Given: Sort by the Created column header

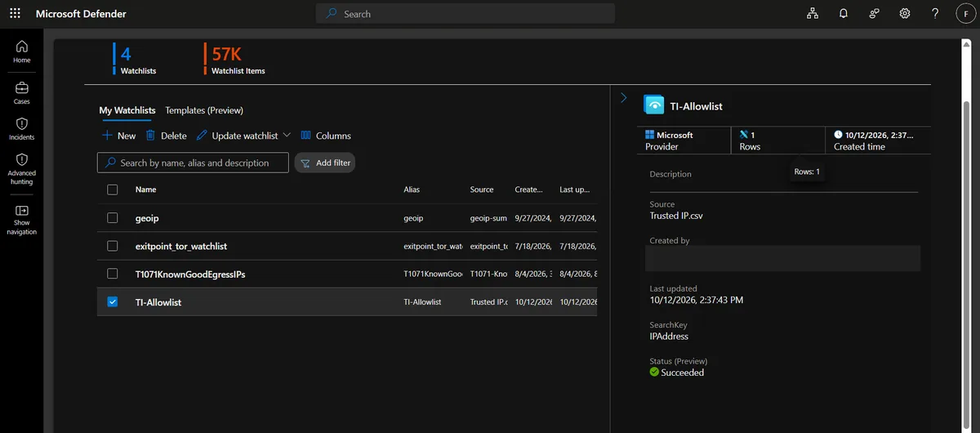Looking at the screenshot, I should 528,190.
